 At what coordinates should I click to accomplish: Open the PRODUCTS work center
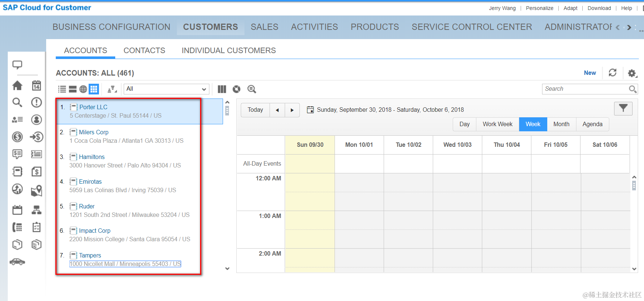[375, 27]
